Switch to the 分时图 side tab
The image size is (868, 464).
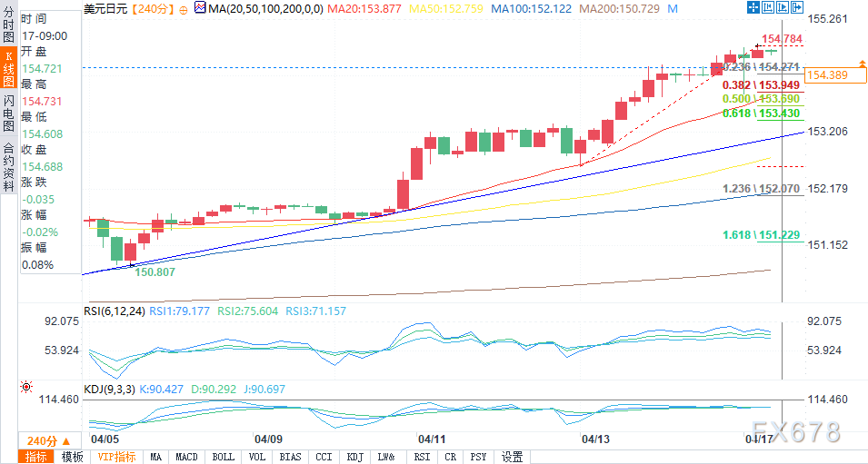point(8,25)
